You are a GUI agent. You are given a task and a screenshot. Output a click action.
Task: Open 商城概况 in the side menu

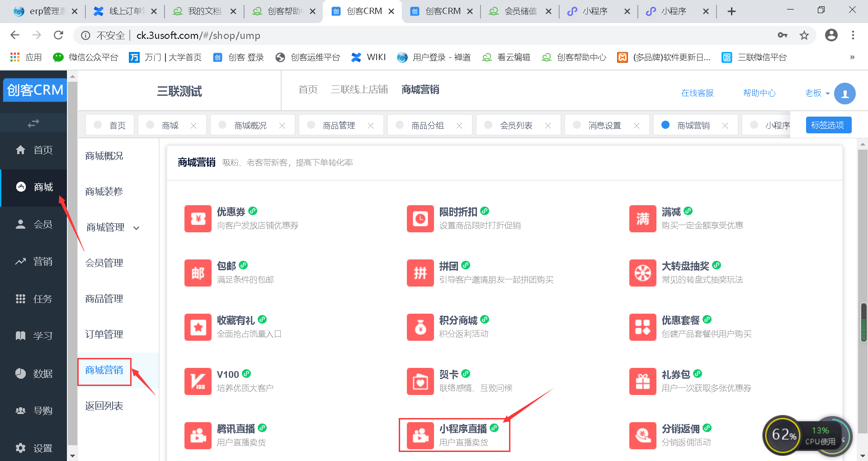[x=104, y=156]
